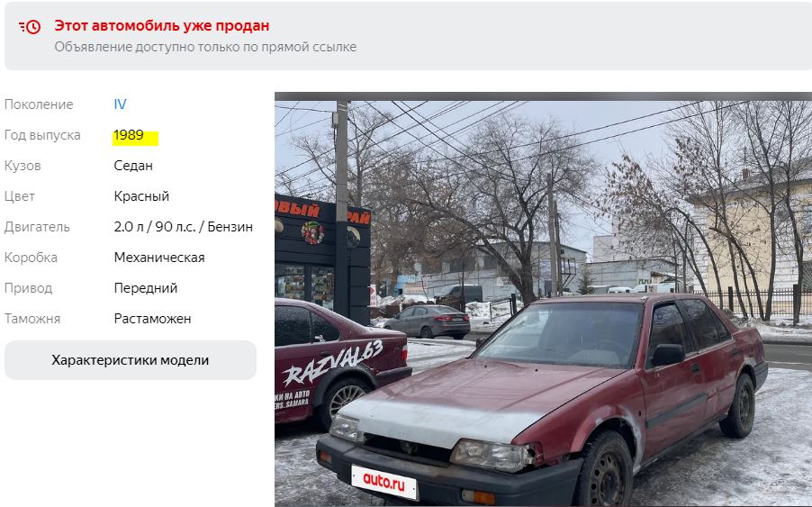The image size is (812, 507).
Task: Select the body type value Седан
Action: pos(133,166)
